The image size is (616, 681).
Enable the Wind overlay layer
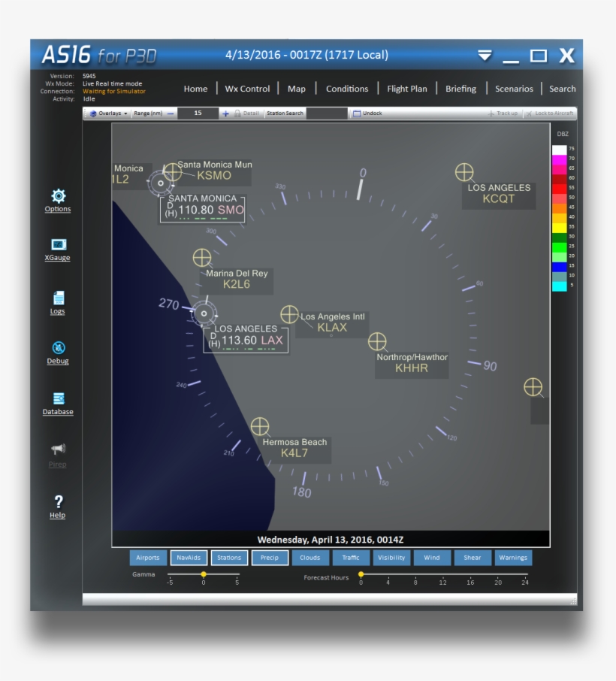432,558
